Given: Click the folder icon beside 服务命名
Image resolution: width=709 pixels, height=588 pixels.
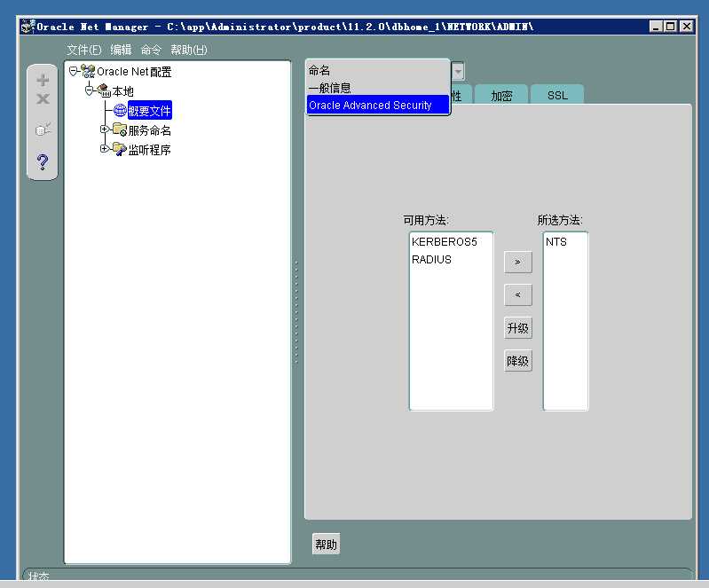Looking at the screenshot, I should coord(120,129).
